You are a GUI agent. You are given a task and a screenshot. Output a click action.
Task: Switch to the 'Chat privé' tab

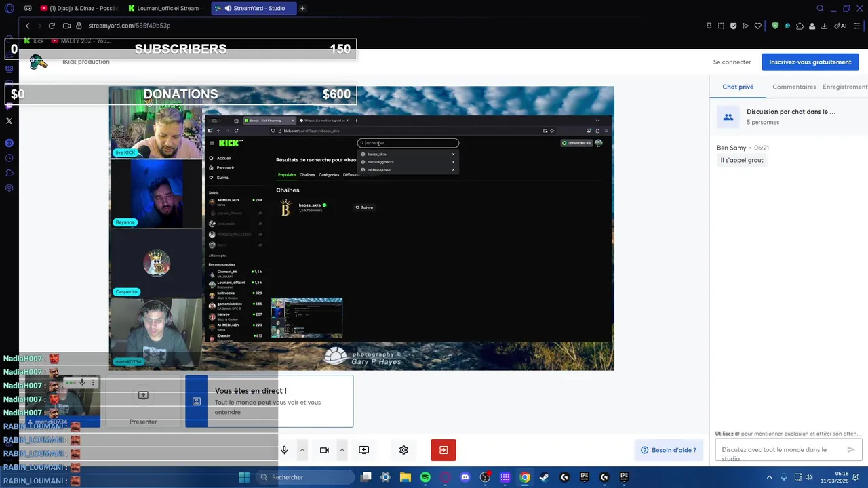point(738,87)
